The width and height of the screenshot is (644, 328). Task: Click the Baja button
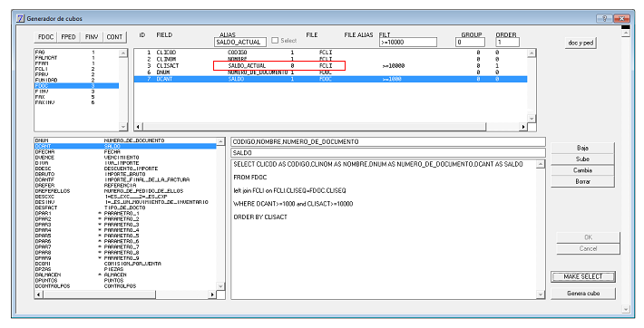pos(582,148)
